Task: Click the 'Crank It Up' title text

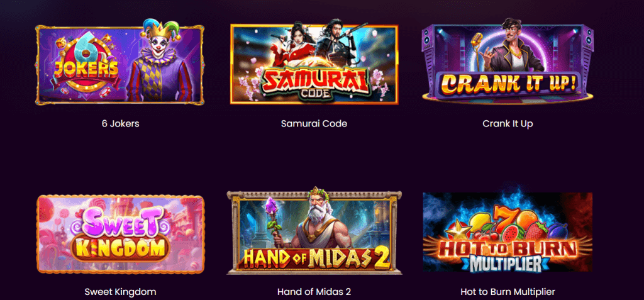Action: (508, 123)
